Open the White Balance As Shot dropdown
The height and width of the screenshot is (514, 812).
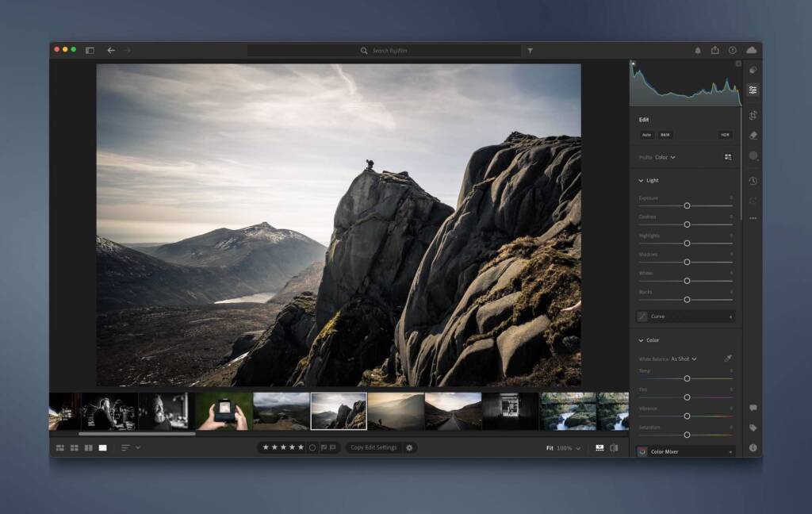[684, 359]
